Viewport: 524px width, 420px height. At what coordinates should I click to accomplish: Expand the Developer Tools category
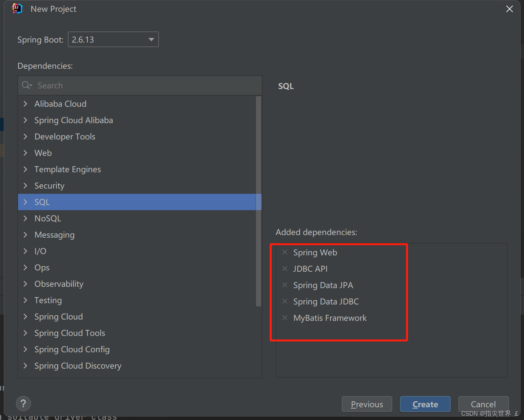[x=25, y=137]
